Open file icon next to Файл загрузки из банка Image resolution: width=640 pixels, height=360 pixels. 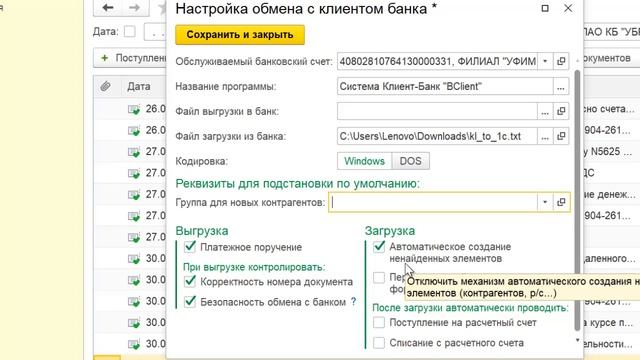tap(561, 136)
